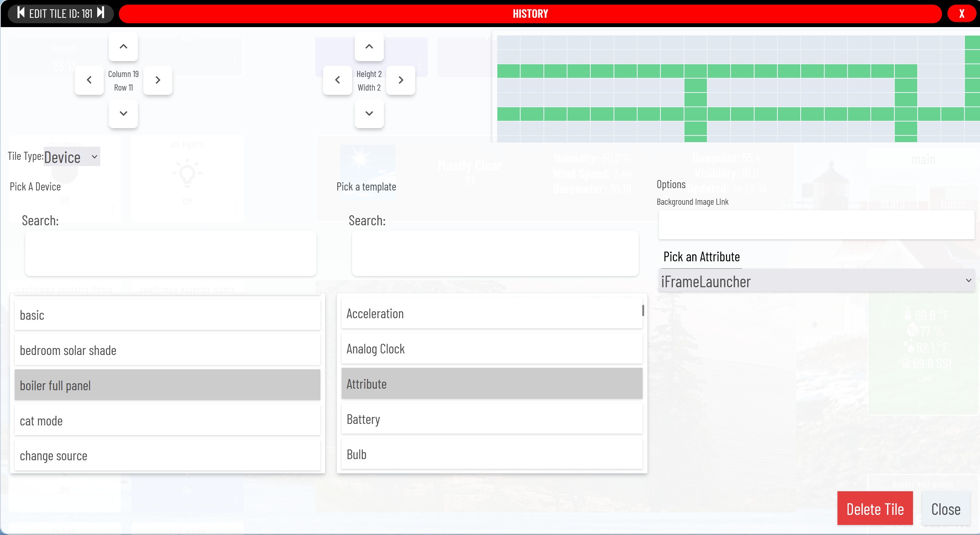Select the boiler full panel device
980x535 pixels.
167,385
